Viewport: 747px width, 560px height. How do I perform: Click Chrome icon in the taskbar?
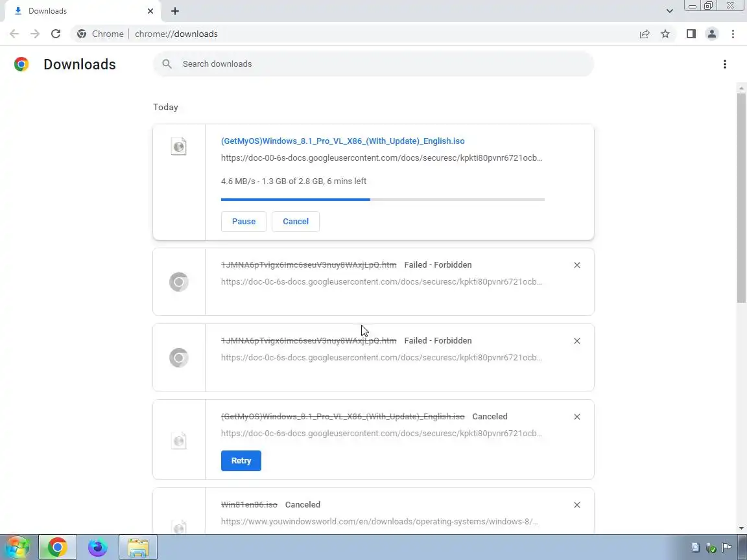point(57,547)
